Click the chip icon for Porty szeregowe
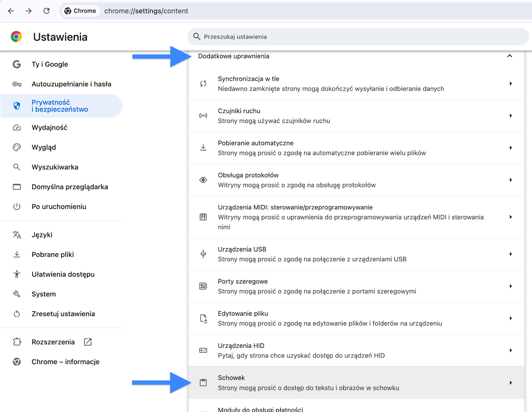This screenshot has width=532, height=412. (203, 286)
